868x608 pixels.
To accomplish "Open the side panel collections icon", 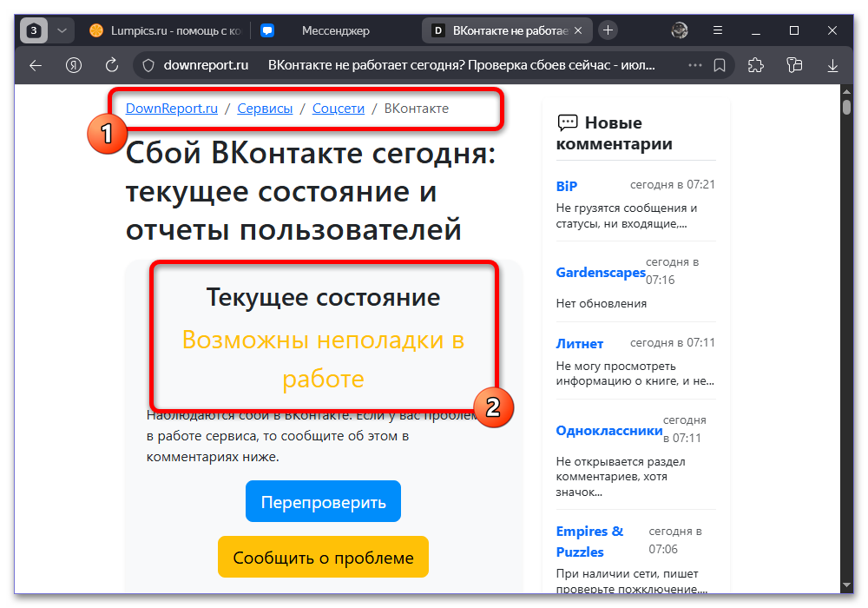I will [x=794, y=66].
